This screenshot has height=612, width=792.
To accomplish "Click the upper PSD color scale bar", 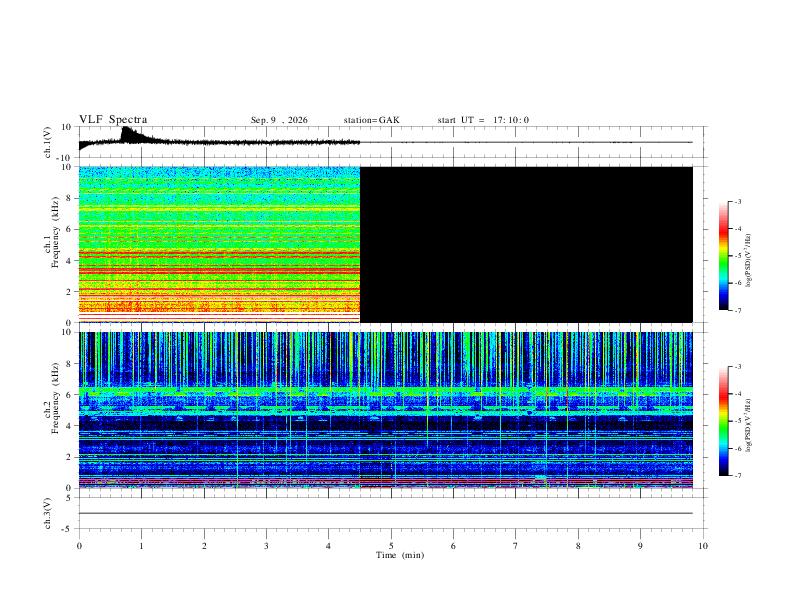I will [x=724, y=255].
